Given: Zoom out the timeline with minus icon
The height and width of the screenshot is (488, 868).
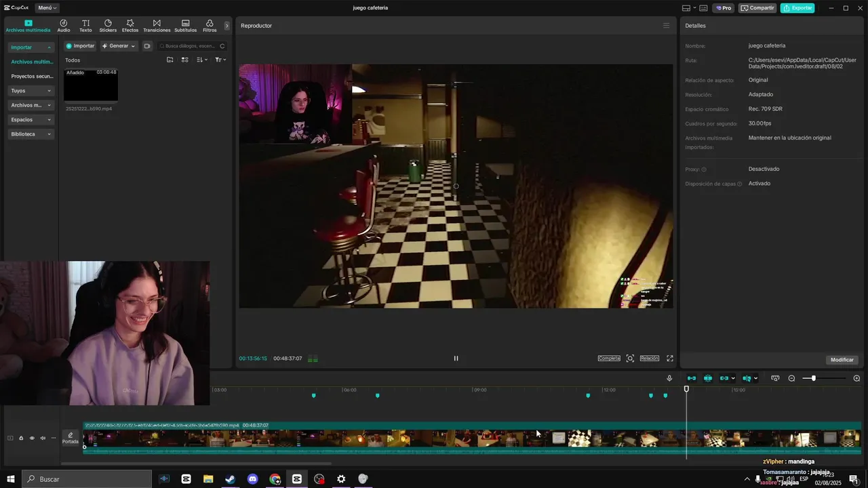Looking at the screenshot, I should (791, 378).
